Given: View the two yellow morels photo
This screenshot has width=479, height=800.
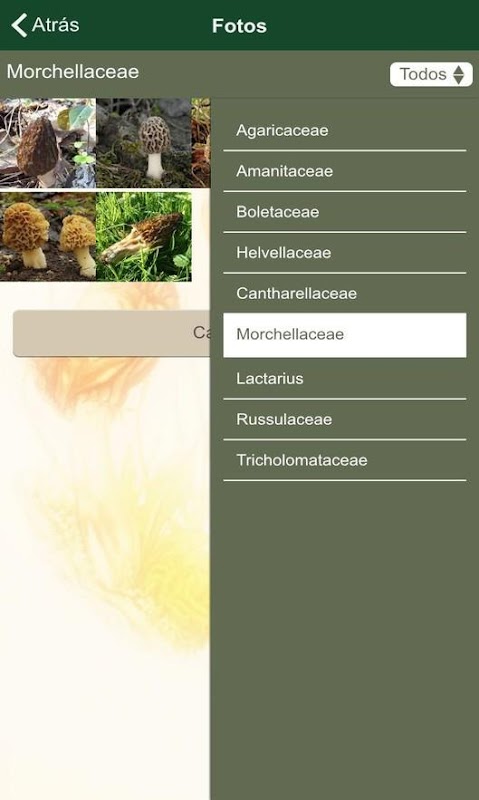Looking at the screenshot, I should coord(47,237).
